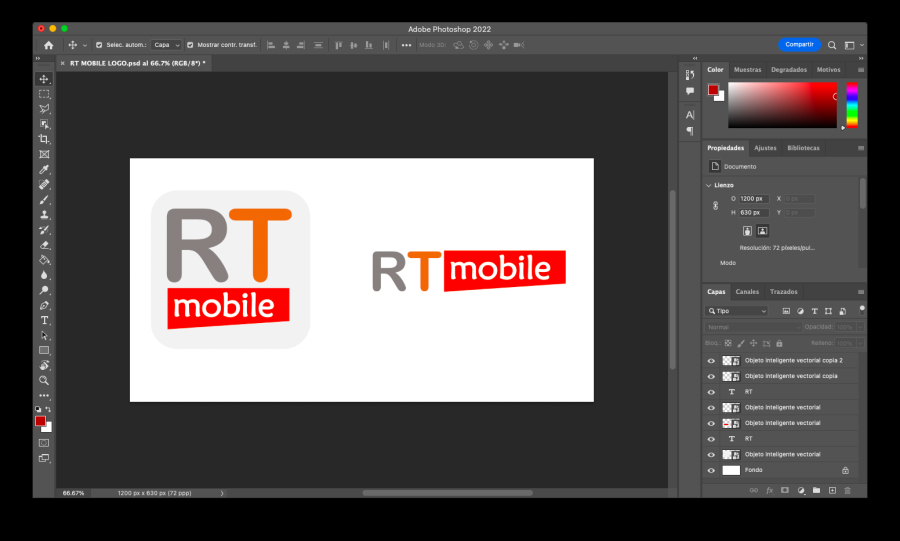Open the search magnifier icon
Viewport: 900px width, 541px height.
(832, 45)
